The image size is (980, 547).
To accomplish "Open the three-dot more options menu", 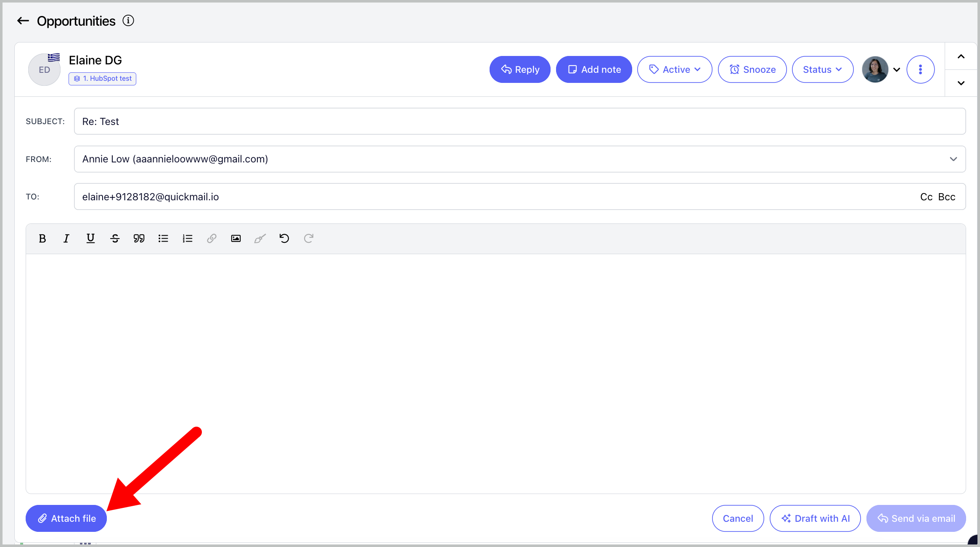I will (920, 69).
